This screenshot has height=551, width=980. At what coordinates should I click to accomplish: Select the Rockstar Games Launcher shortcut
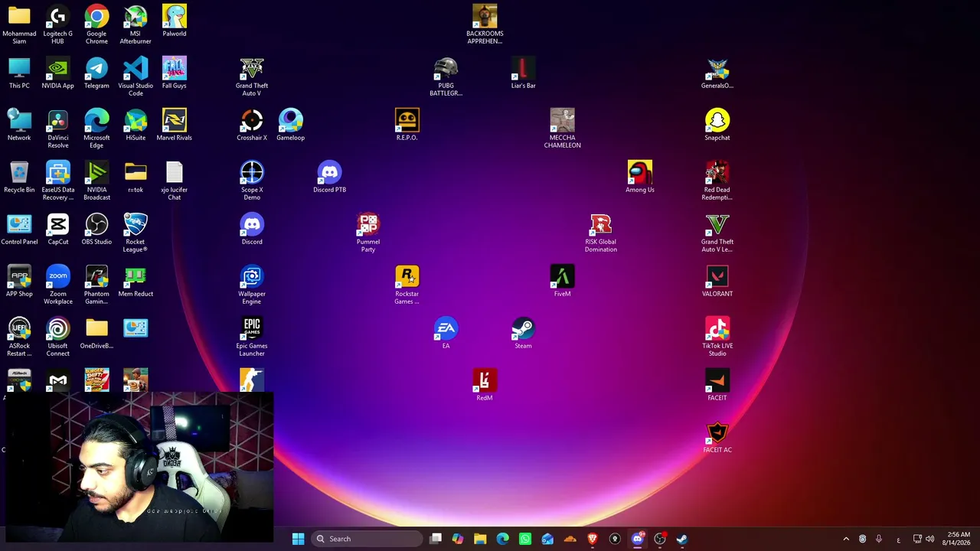coord(407,285)
